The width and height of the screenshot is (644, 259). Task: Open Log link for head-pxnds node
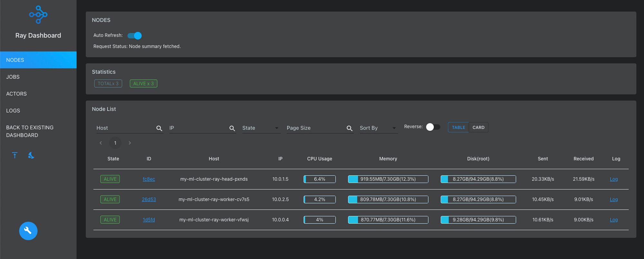(614, 179)
